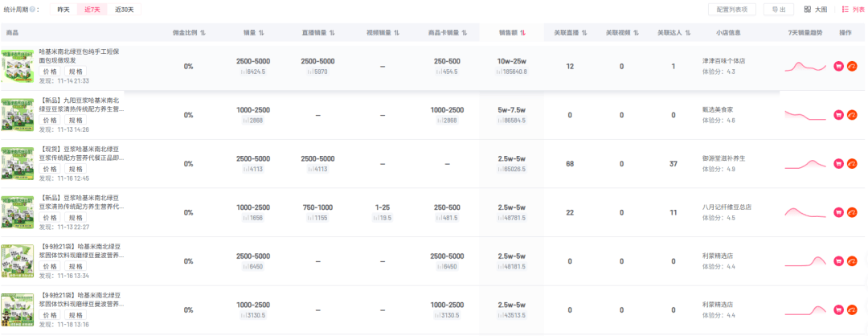Click orange monitor icon in 御源堂滋补养生 row

853,164
